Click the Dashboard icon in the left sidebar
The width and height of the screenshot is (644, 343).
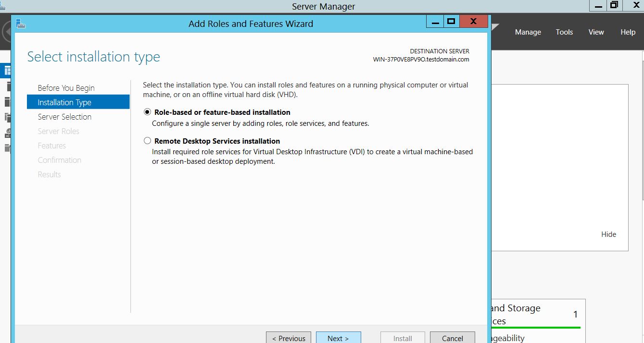[7, 71]
